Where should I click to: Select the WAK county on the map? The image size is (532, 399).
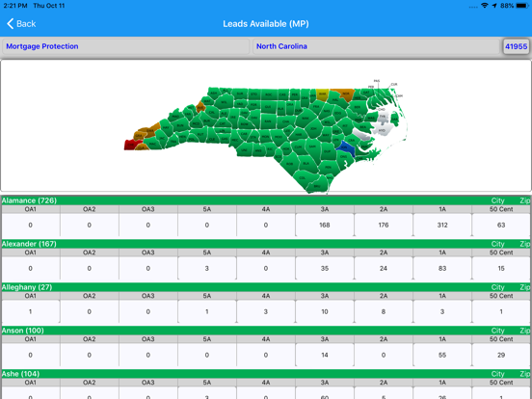[306, 119]
